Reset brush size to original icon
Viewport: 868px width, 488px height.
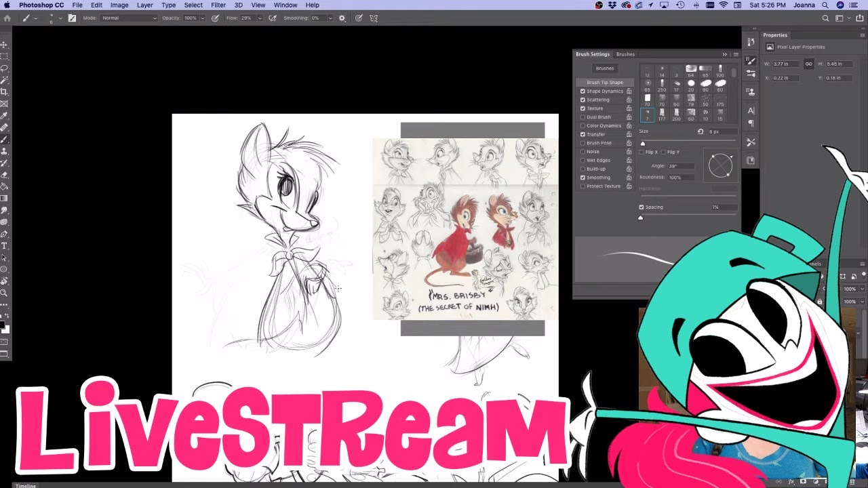701,131
